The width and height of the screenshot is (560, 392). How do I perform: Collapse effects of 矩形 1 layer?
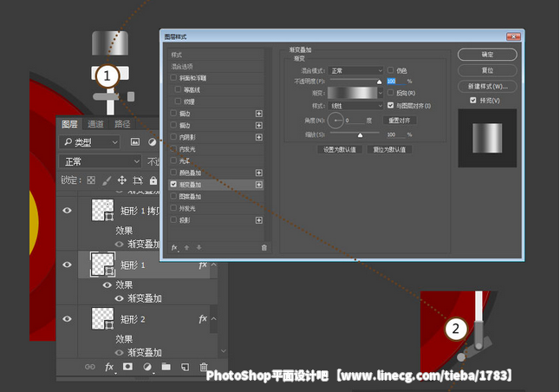[213, 265]
